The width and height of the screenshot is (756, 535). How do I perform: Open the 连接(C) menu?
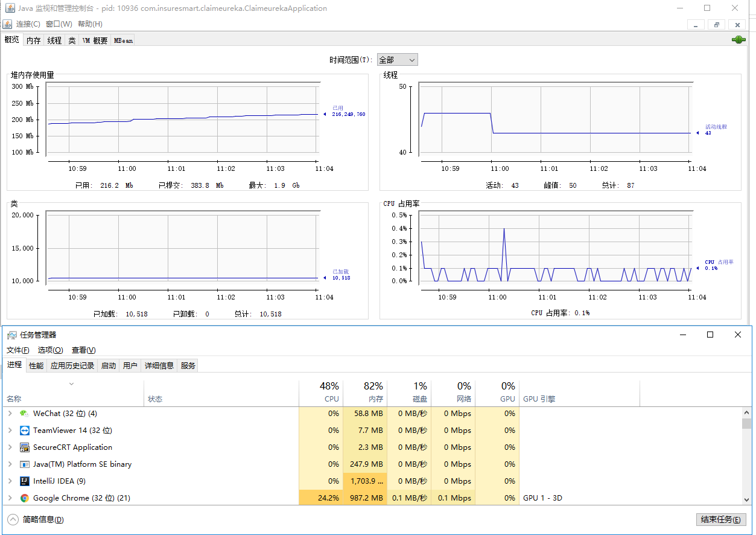pos(28,24)
